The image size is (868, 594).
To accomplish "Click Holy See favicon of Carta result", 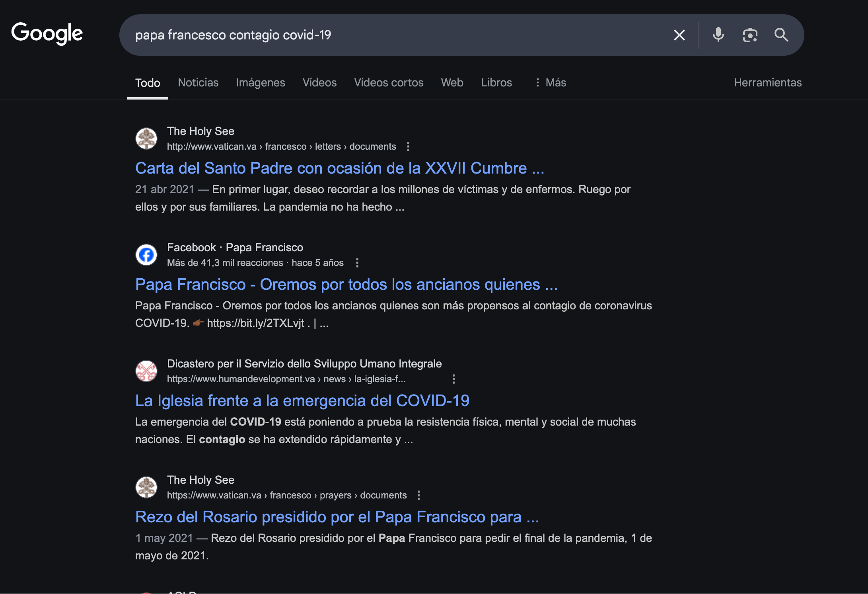I will click(146, 139).
